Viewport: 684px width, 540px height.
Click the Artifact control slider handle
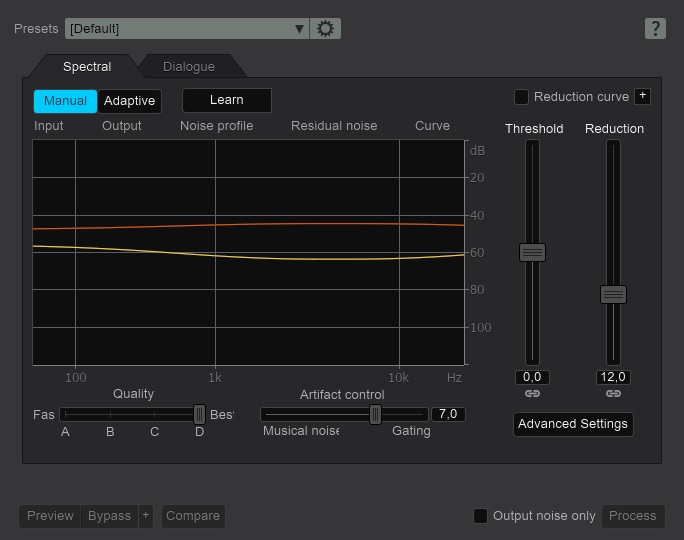click(x=375, y=414)
